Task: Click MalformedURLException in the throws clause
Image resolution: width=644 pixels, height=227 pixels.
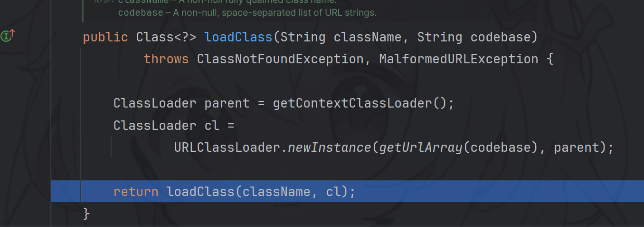Action: pos(458,59)
